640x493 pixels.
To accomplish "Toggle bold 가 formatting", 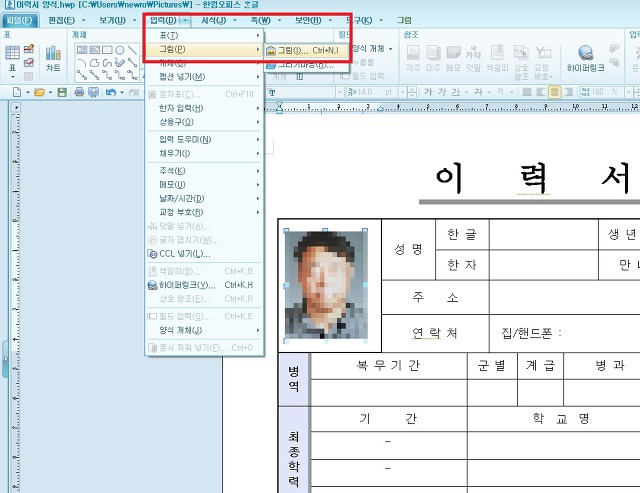I will click(428, 92).
